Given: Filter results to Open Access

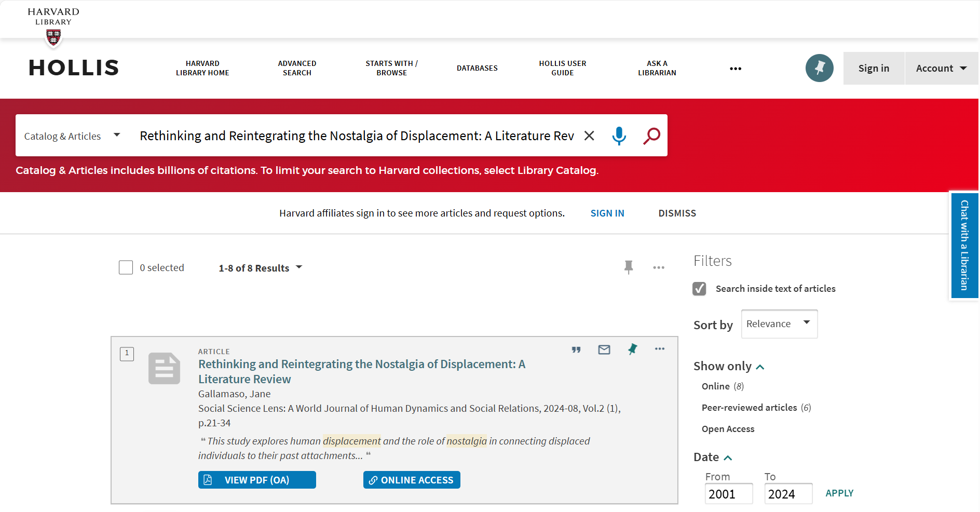Looking at the screenshot, I should point(728,429).
